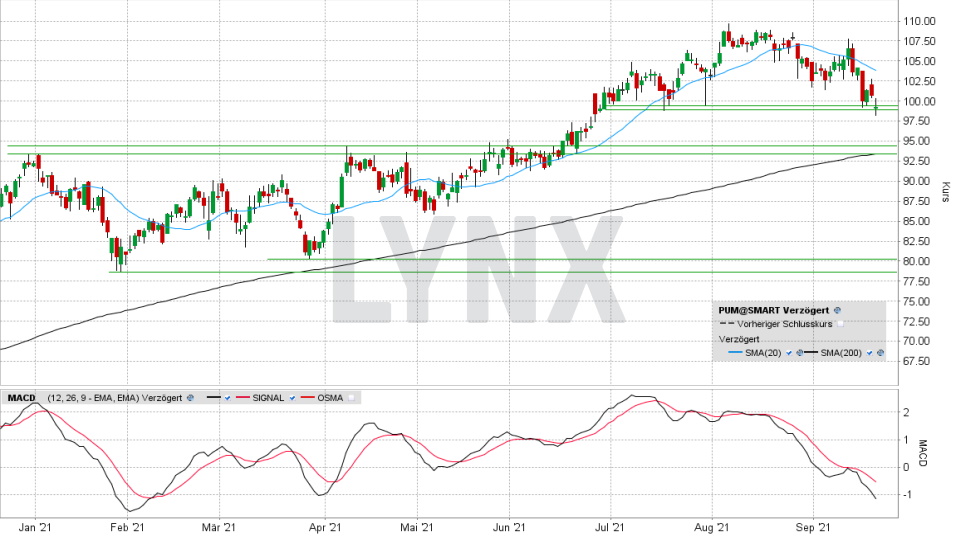The width and height of the screenshot is (960, 540).
Task: Click the 100.00 price axis label
Action: coord(918,101)
